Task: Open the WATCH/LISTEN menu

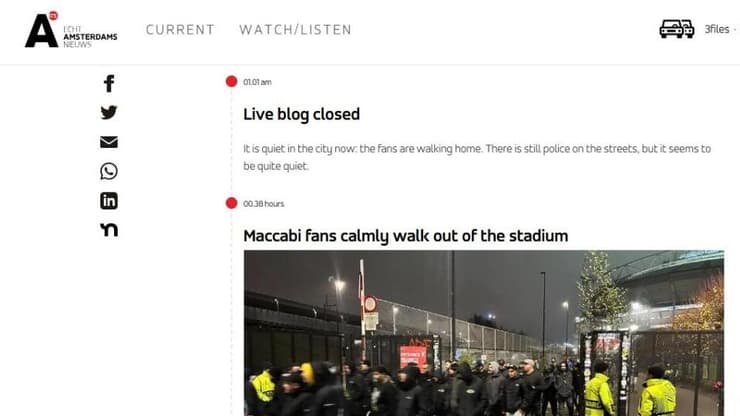Action: pyautogui.click(x=295, y=30)
